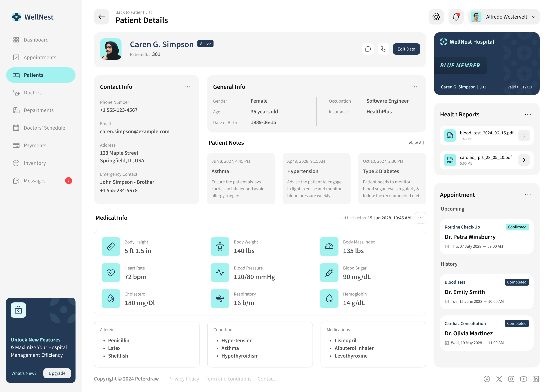The width and height of the screenshot is (552, 392).
Task: Message the patient via the chat bubble icon
Action: 368,49
